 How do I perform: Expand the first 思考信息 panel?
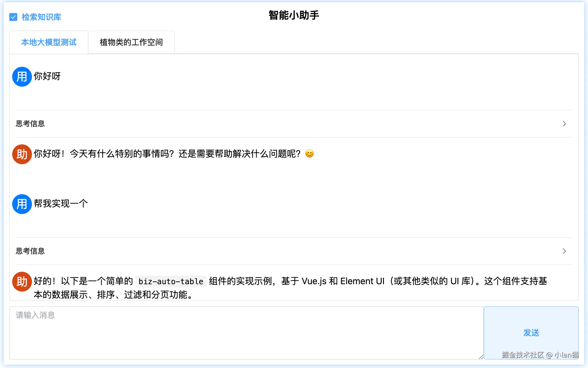tap(30, 124)
